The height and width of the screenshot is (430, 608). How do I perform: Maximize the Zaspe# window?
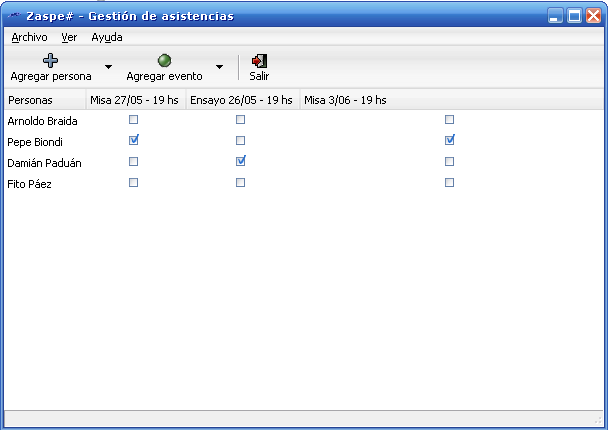click(574, 16)
